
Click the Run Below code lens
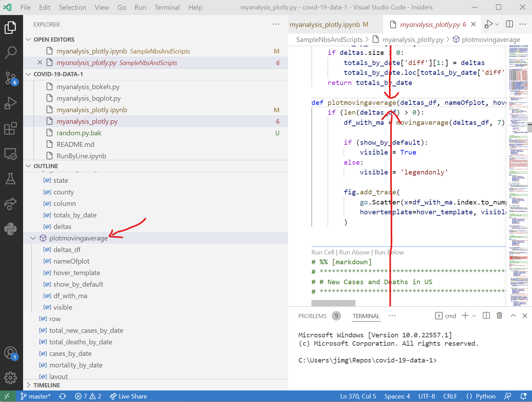pyautogui.click(x=389, y=252)
